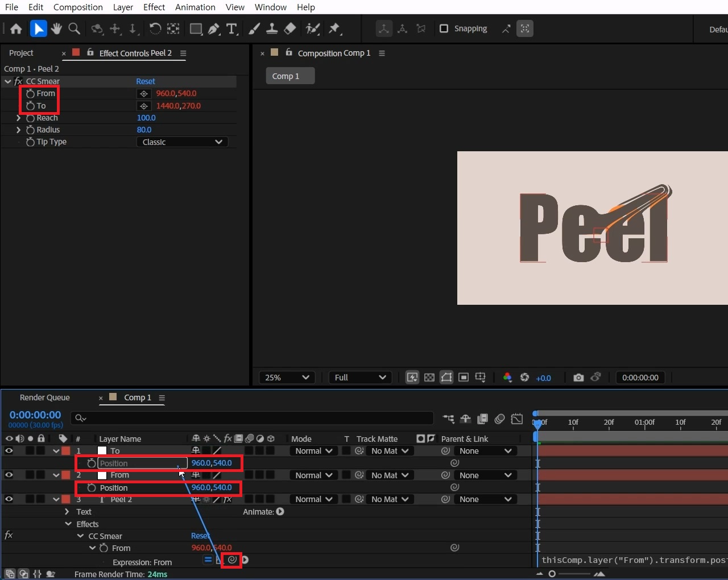728x580 pixels.
Task: Click the take snapshot camera icon
Action: 578,378
